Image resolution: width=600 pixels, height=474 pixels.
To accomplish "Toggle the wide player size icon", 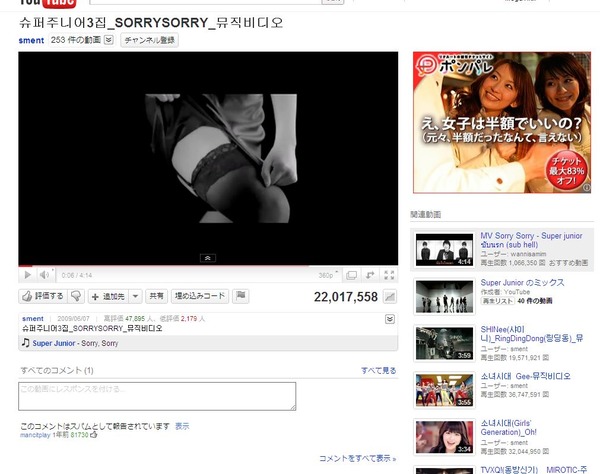I will pyautogui.click(x=351, y=275).
